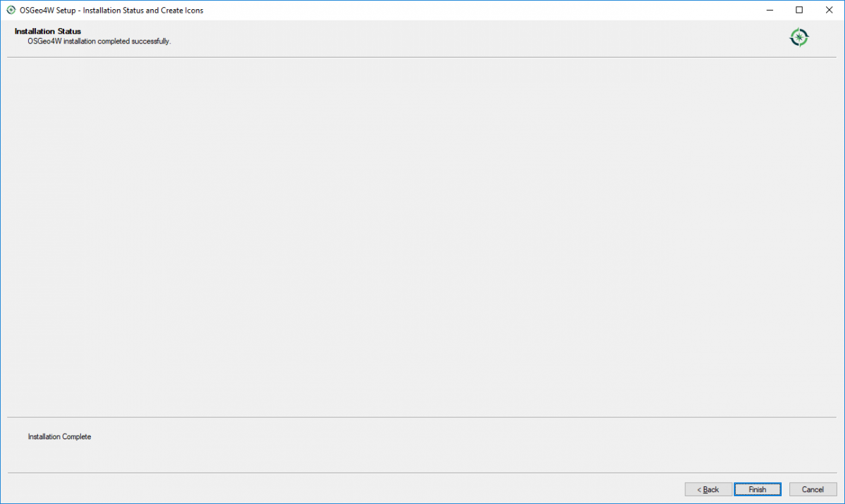Click the OSGeo4W Setup title bar text
This screenshot has width=845, height=504.
[106, 10]
